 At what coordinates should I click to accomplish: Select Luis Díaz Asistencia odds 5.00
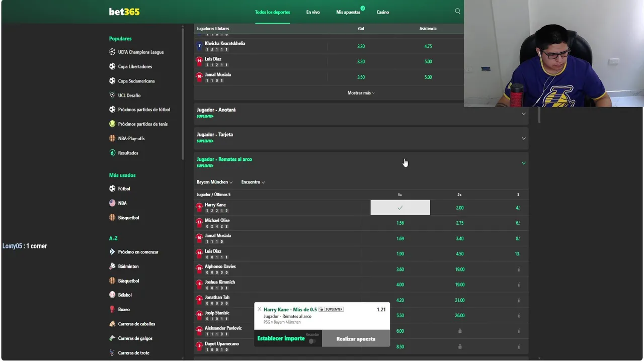428,61
